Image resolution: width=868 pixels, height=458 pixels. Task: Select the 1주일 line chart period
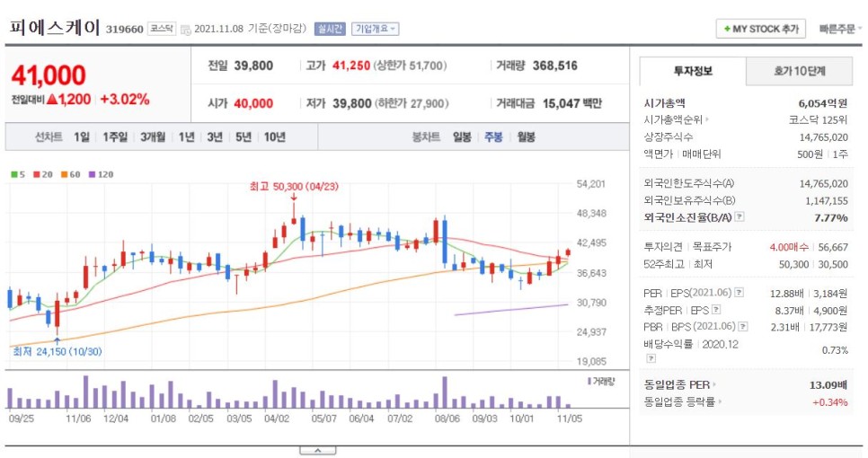[115, 137]
